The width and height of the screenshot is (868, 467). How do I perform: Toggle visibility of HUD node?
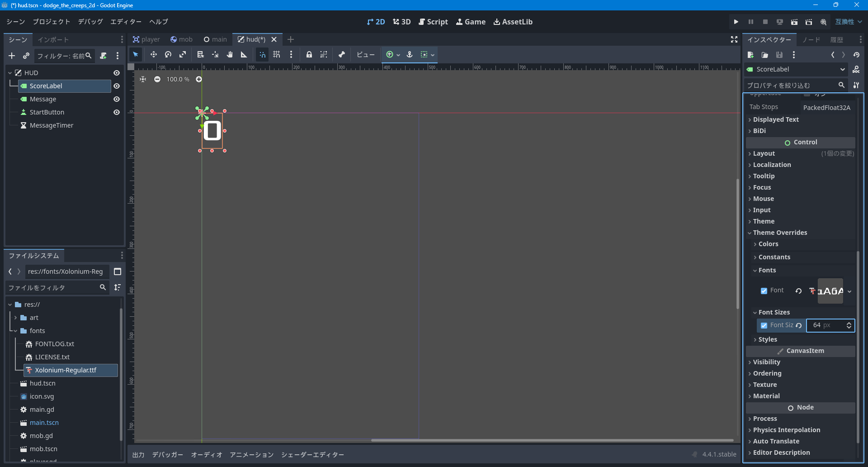pos(117,73)
